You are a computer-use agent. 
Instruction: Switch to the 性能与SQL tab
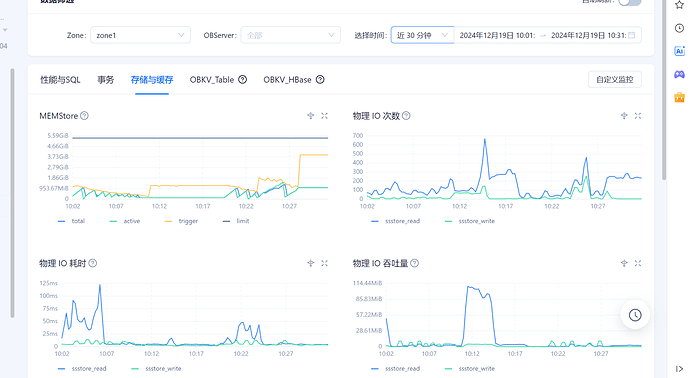click(60, 80)
